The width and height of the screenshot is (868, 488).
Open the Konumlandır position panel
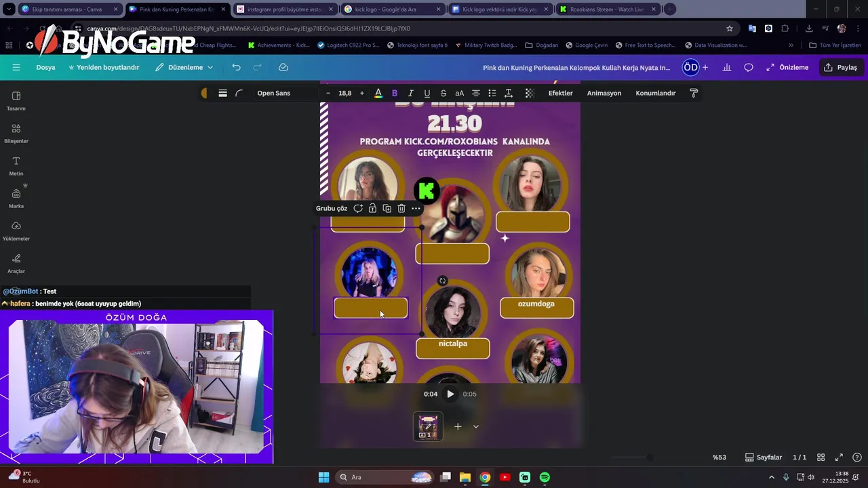(x=656, y=93)
